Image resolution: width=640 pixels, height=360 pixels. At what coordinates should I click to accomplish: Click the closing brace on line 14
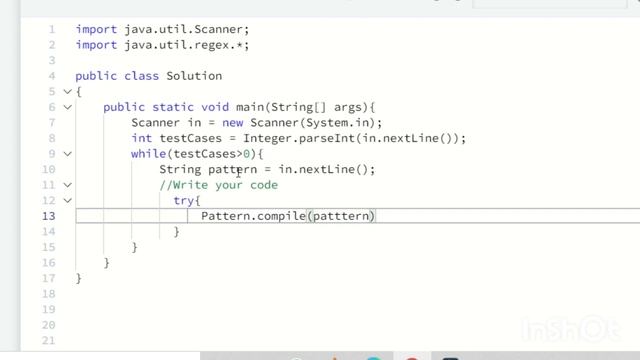click(177, 232)
